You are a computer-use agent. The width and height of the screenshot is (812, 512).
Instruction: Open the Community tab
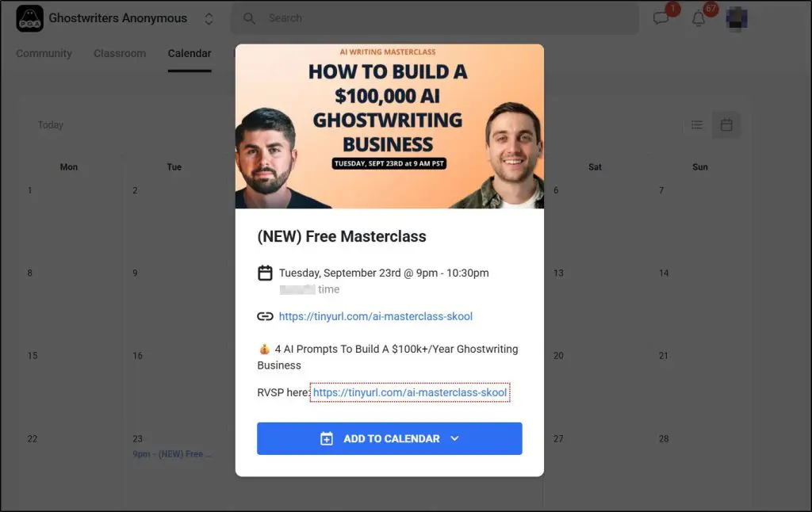(44, 53)
